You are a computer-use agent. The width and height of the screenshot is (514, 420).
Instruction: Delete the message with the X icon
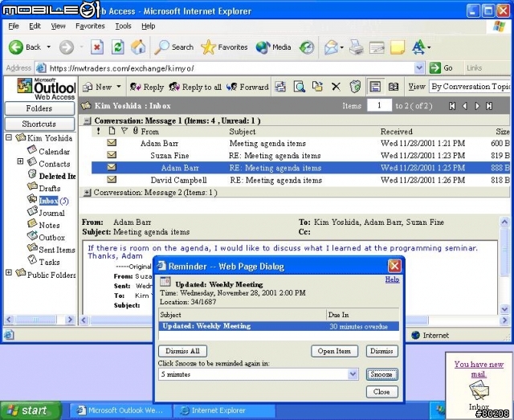(x=336, y=87)
